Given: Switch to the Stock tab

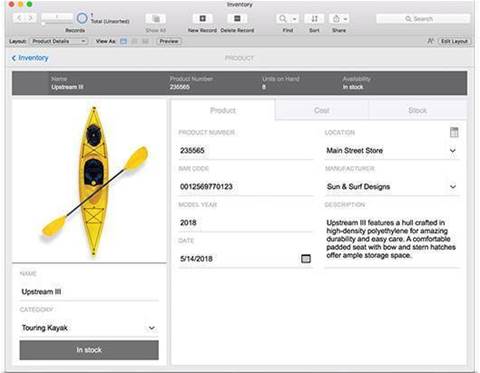Looking at the screenshot, I should [418, 110].
